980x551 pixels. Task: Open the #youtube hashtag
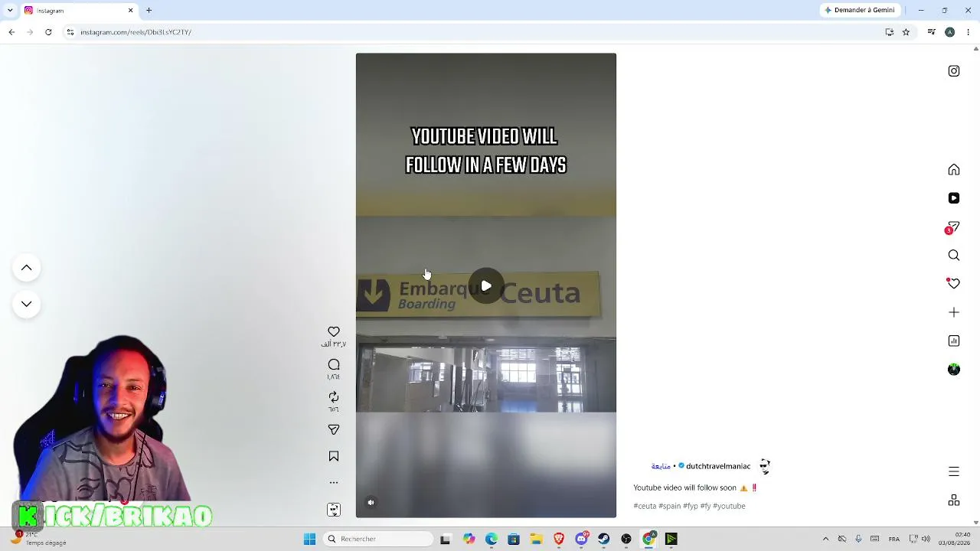tap(729, 506)
